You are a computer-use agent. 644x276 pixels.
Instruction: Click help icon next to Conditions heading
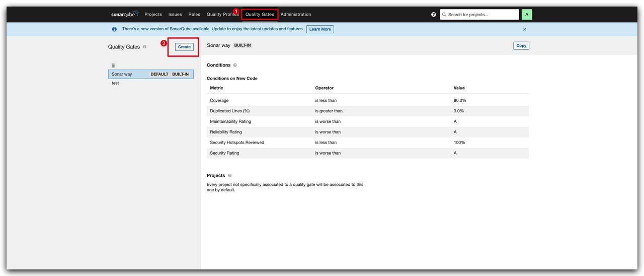point(235,65)
